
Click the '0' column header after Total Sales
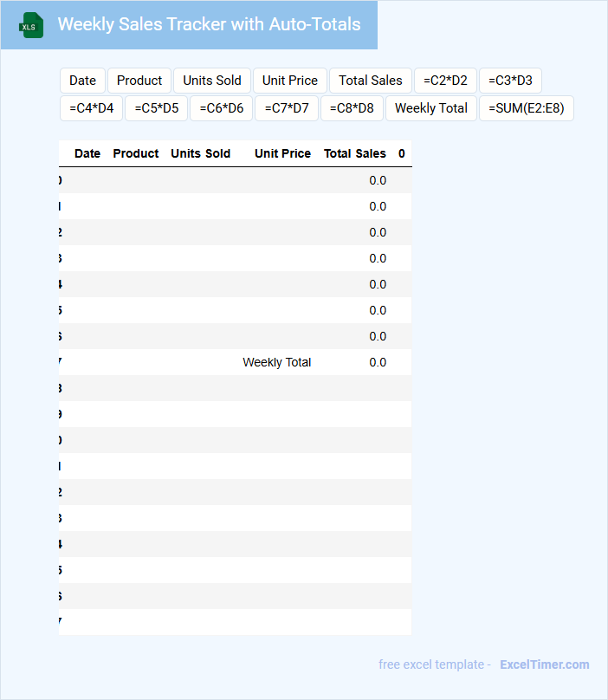[402, 153]
